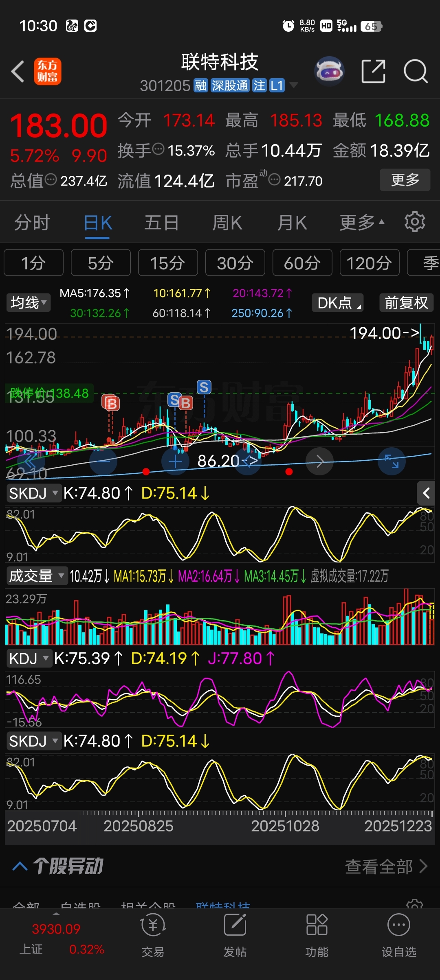Tap the L1 level badge

[277, 85]
